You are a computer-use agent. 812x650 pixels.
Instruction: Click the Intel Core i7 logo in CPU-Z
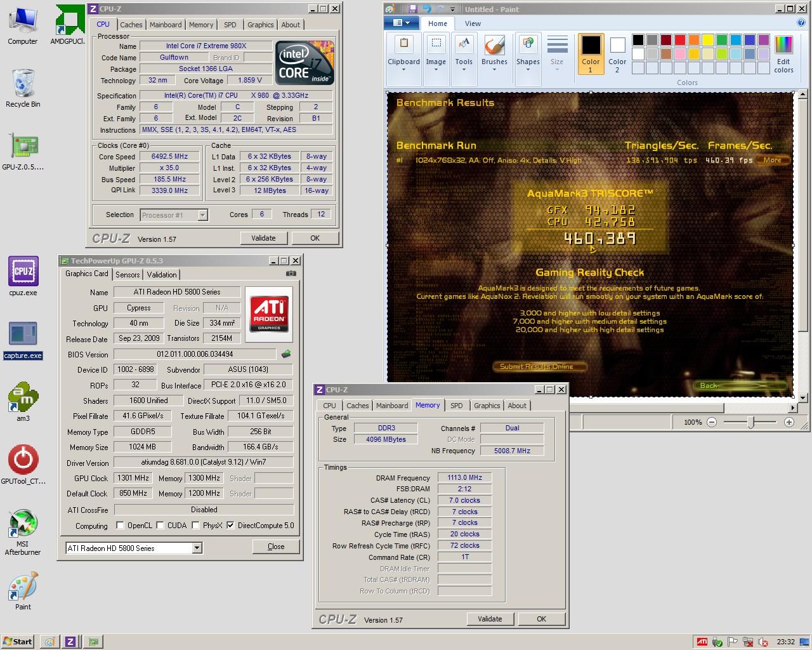[305, 63]
